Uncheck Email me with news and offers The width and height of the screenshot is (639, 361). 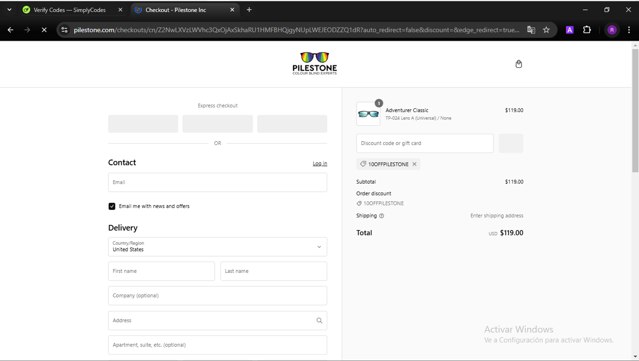click(x=112, y=206)
